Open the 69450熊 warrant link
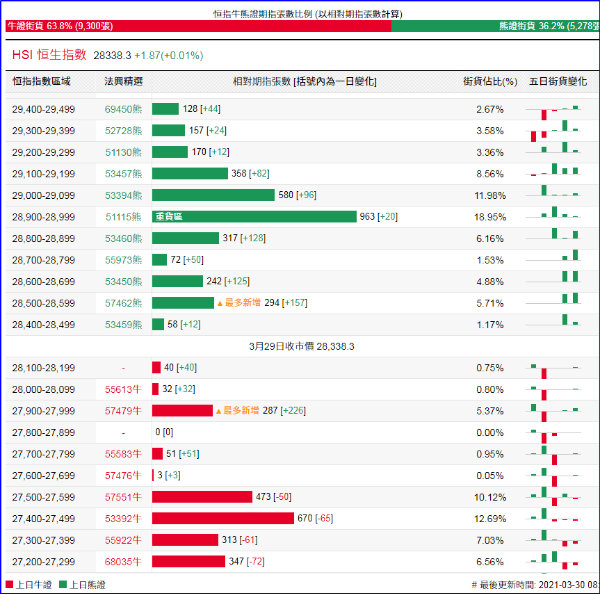This screenshot has height=594, width=600. pyautogui.click(x=123, y=109)
